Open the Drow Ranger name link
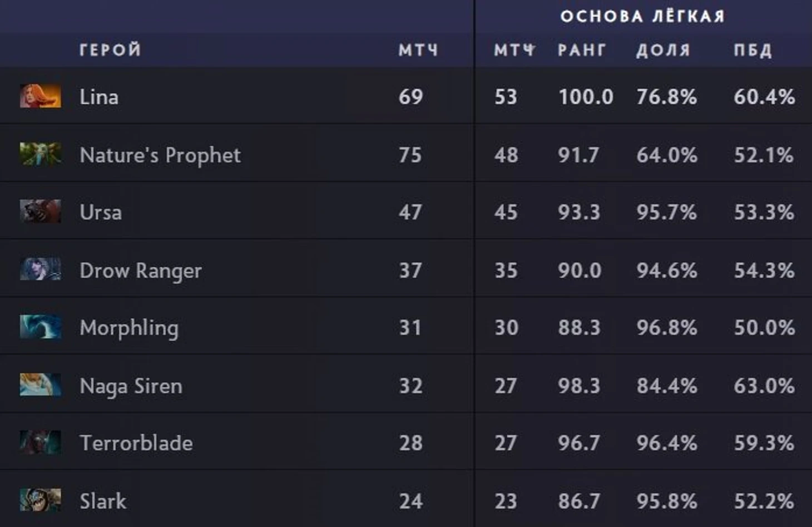Image resolution: width=812 pixels, height=527 pixels. click(140, 270)
